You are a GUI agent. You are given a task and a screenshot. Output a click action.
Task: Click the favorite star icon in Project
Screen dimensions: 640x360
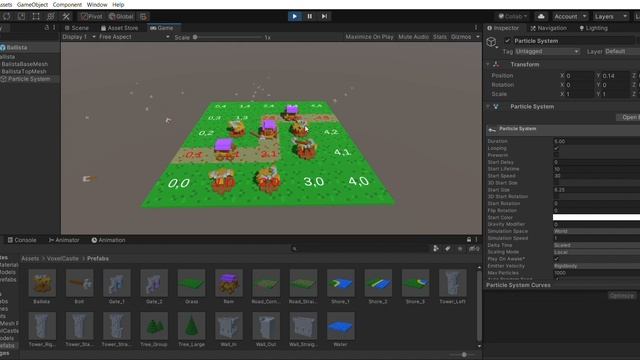pos(460,248)
